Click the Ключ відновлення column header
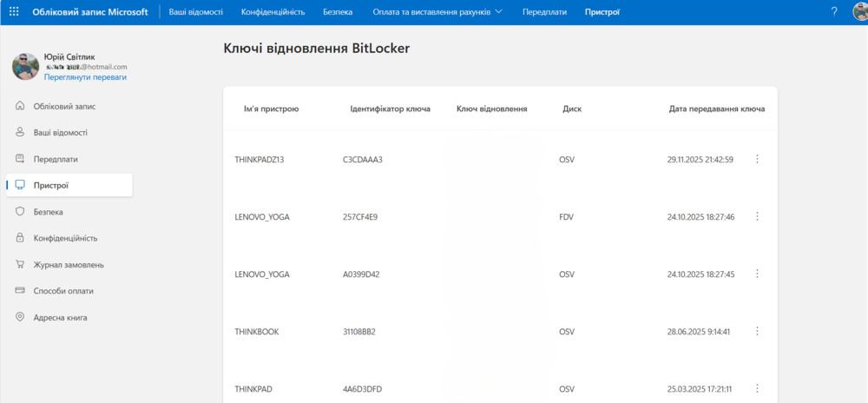 click(x=491, y=109)
